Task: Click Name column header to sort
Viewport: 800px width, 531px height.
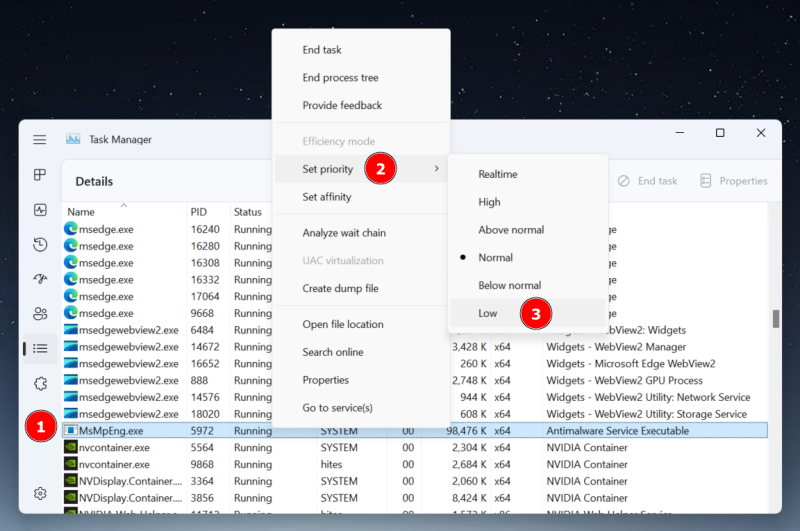Action: [x=81, y=212]
